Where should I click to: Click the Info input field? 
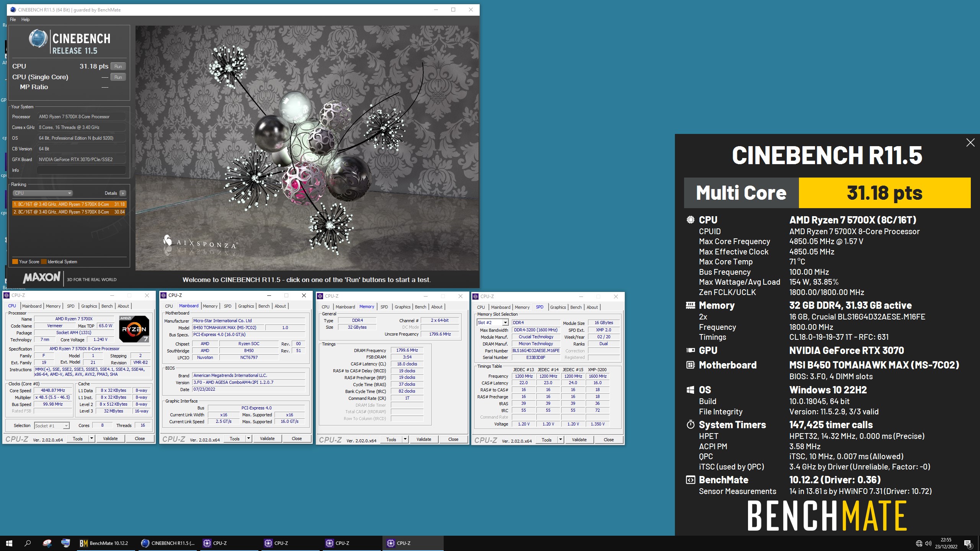point(81,170)
